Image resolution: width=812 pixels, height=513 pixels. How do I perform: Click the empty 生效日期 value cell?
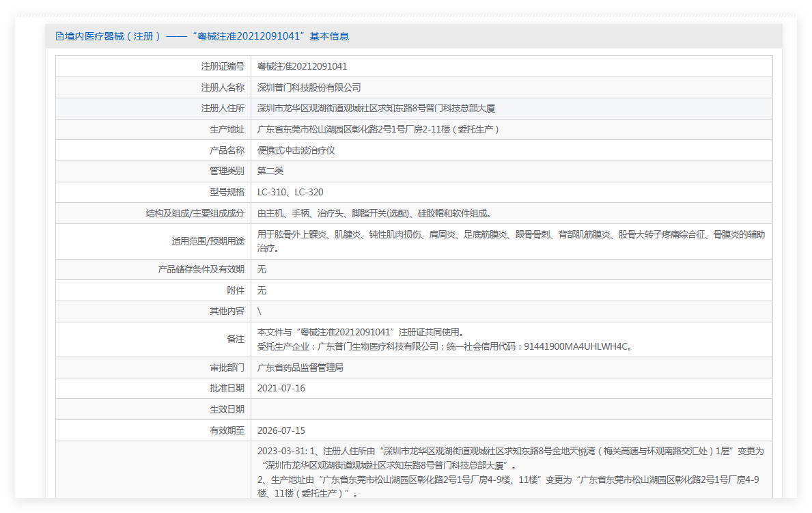511,409
